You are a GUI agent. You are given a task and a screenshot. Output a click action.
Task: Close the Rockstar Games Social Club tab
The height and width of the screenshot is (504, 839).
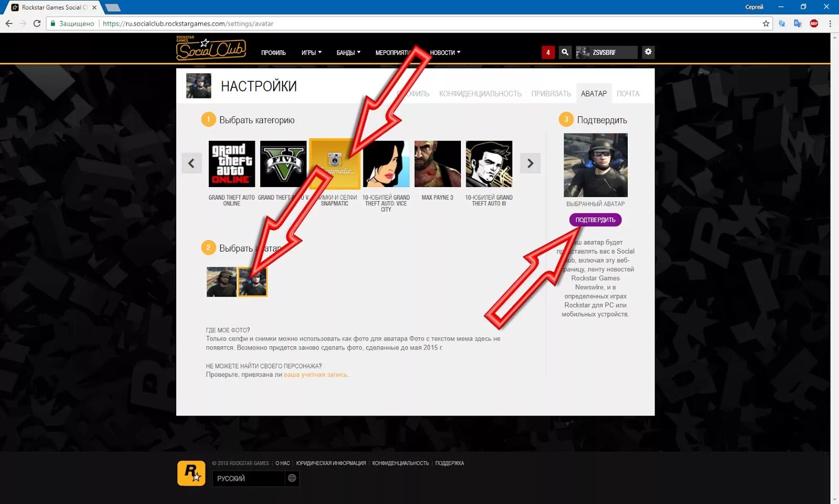pos(94,7)
